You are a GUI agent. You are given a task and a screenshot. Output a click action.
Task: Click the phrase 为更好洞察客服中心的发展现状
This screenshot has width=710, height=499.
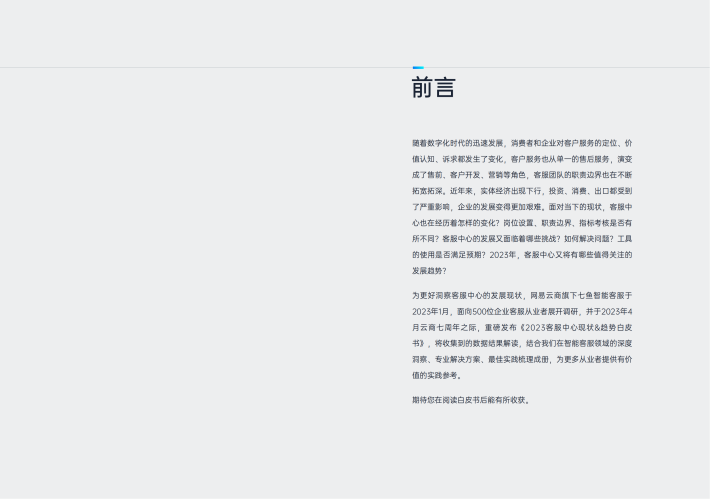pyautogui.click(x=467, y=296)
